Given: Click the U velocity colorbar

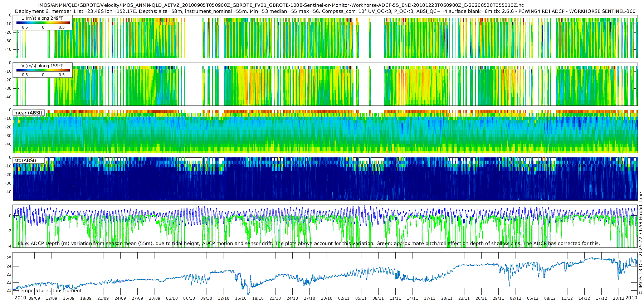Looking at the screenshot, I should click(x=43, y=23).
